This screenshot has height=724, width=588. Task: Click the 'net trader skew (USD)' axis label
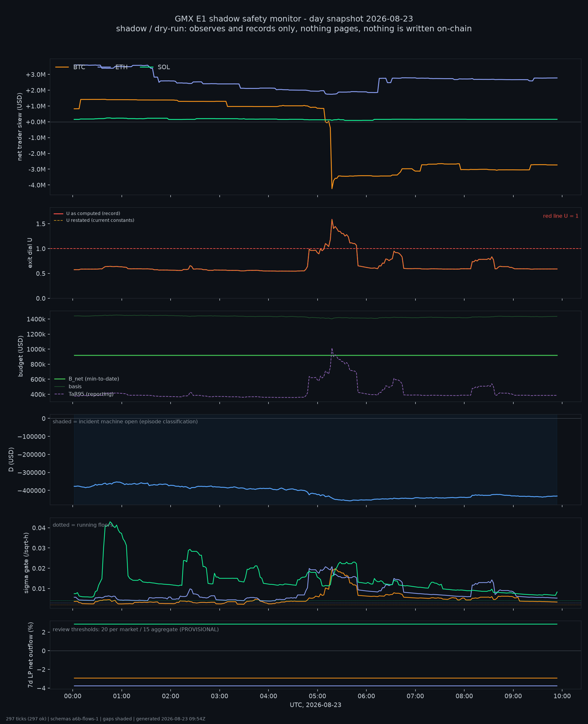[20, 127]
